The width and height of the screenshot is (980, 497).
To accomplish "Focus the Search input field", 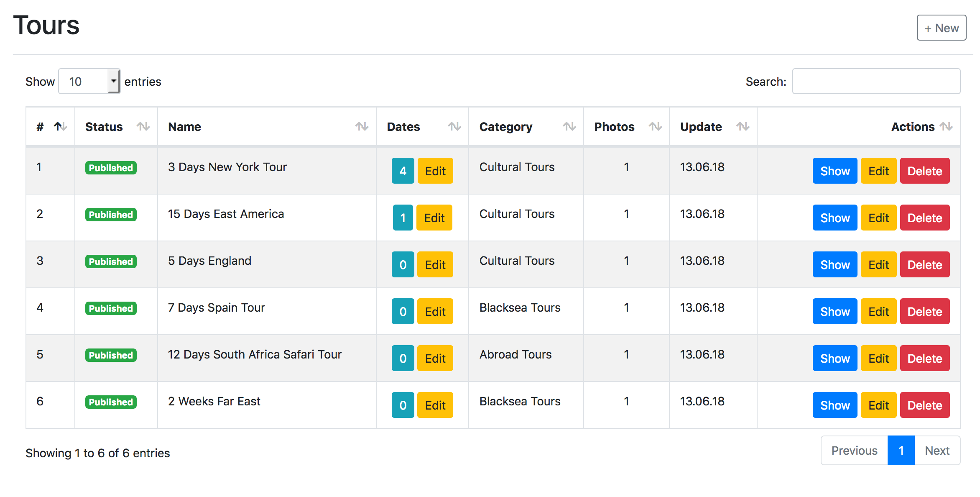I will 876,81.
